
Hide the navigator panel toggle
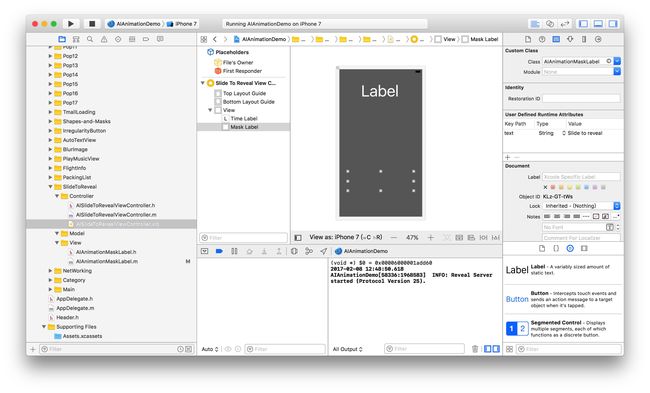coord(583,24)
